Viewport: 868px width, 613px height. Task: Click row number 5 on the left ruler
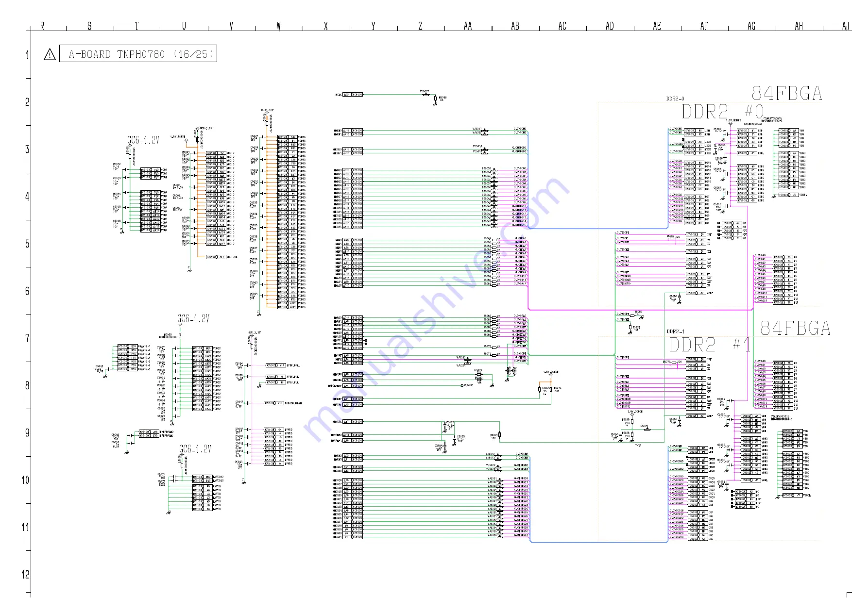27,244
